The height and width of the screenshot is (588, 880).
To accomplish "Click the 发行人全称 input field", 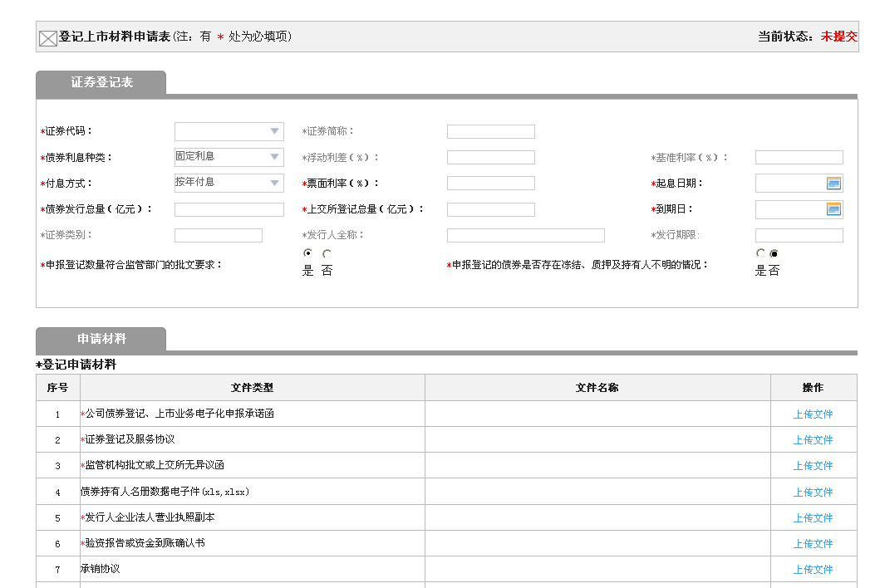I will [526, 236].
